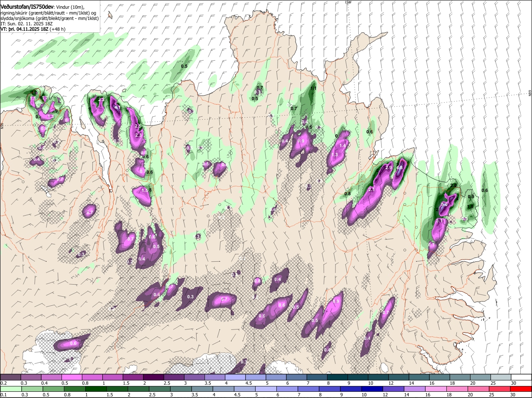This screenshot has height=398, width=532.
Task: Select the 'VT: þri. 04.11.2025 18Z' line
Action: click(25, 29)
